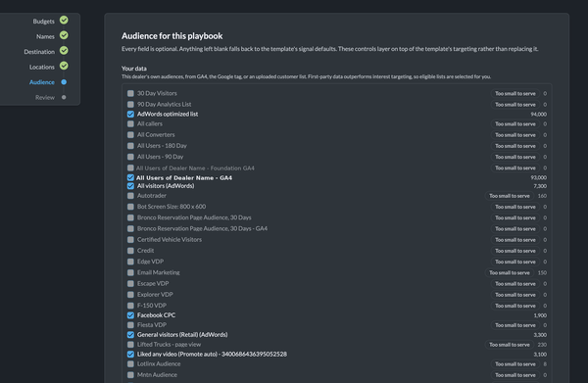The width and height of the screenshot is (588, 383).
Task: Click the 230 count on Lifted Trucks row
Action: 542,345
